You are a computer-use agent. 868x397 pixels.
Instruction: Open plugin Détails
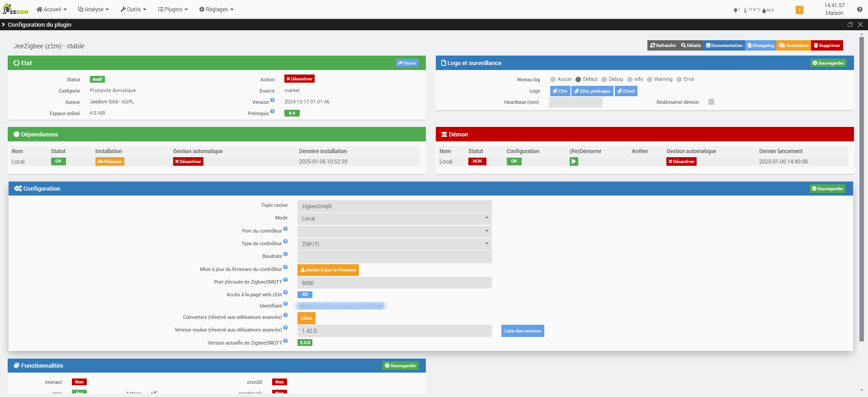(691, 45)
